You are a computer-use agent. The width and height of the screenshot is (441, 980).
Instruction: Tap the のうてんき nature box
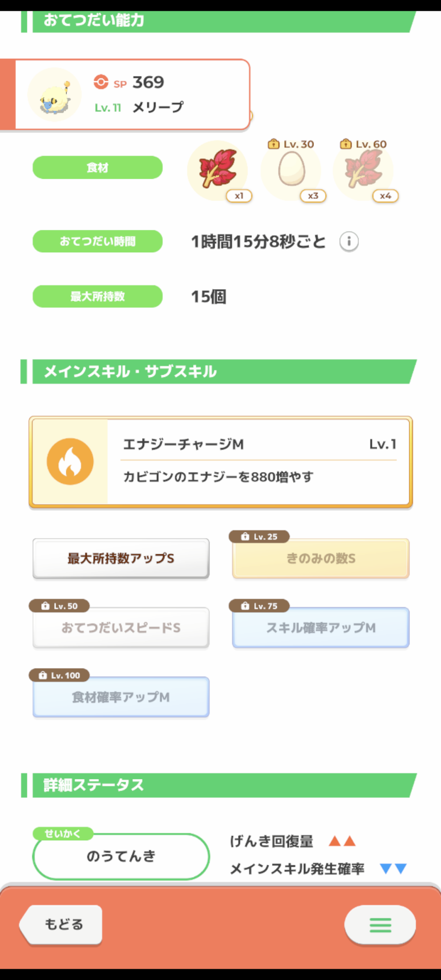tap(121, 856)
